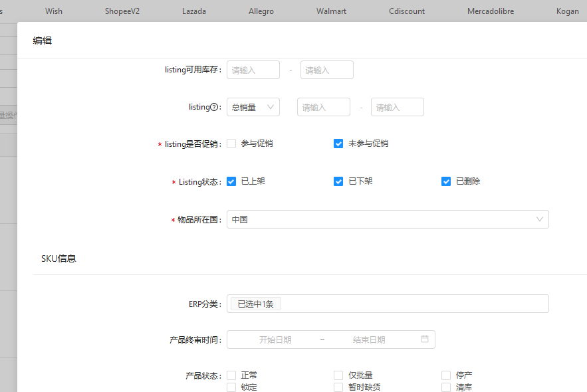Click the 结束日期 end date field
587x392 pixels.
(x=369, y=340)
